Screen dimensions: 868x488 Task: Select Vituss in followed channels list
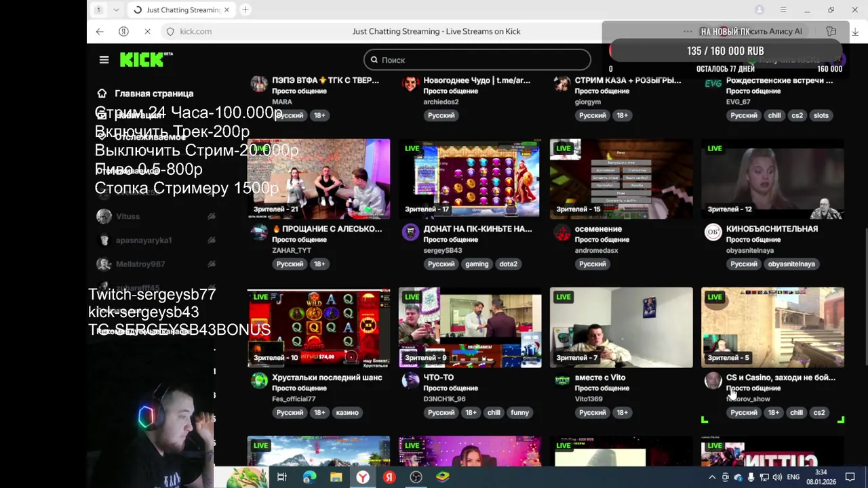pos(156,216)
